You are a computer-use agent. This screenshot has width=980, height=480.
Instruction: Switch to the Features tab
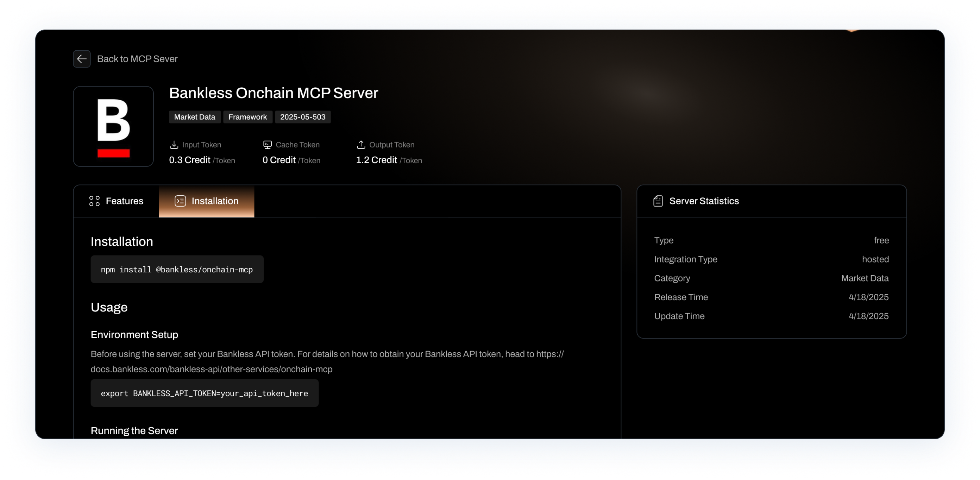(x=116, y=201)
